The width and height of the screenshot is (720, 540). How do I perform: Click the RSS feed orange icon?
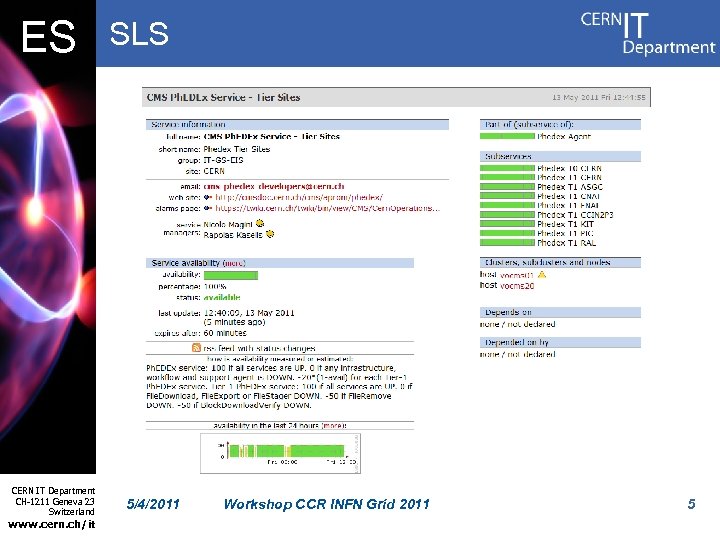click(x=196, y=348)
